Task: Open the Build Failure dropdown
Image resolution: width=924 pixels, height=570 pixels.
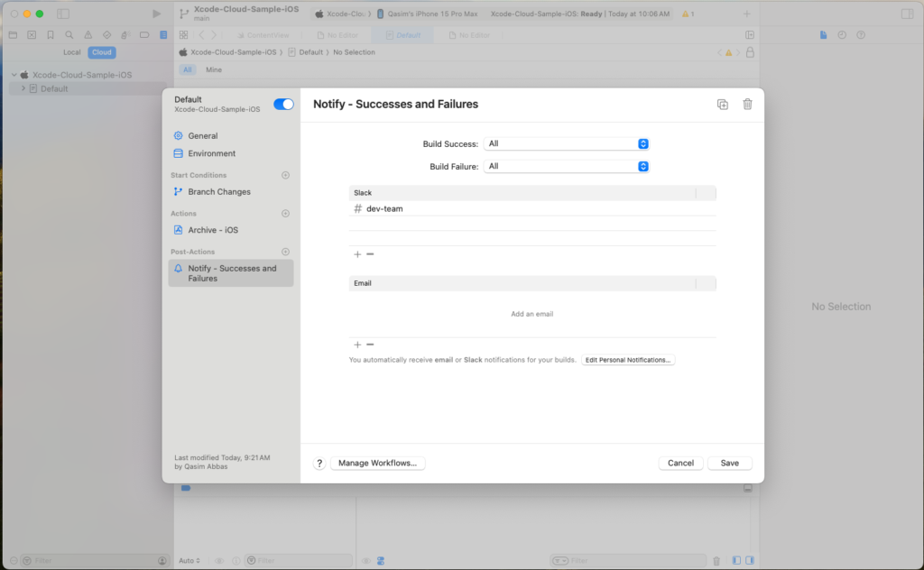Action: [x=567, y=167]
